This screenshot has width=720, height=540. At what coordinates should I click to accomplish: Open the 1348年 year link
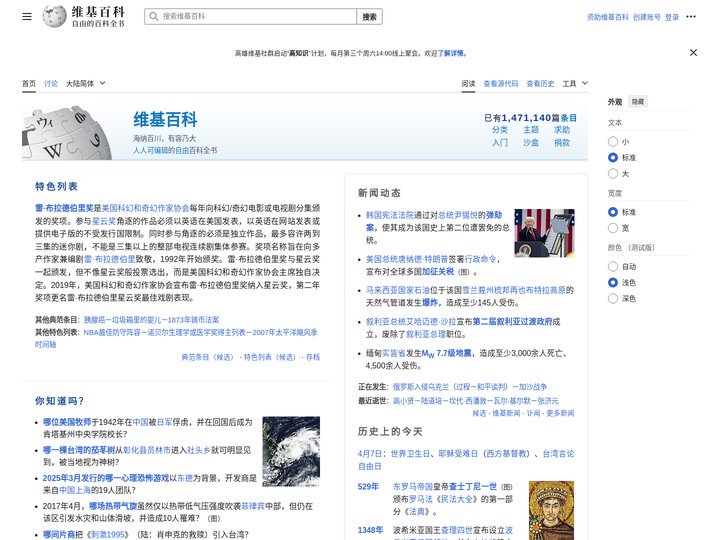click(x=371, y=530)
